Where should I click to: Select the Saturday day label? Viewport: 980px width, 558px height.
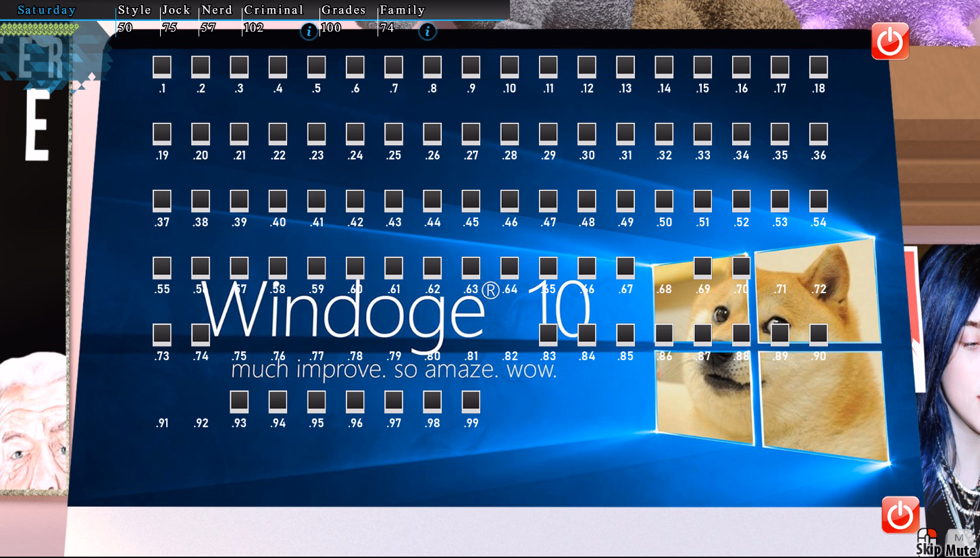point(47,10)
